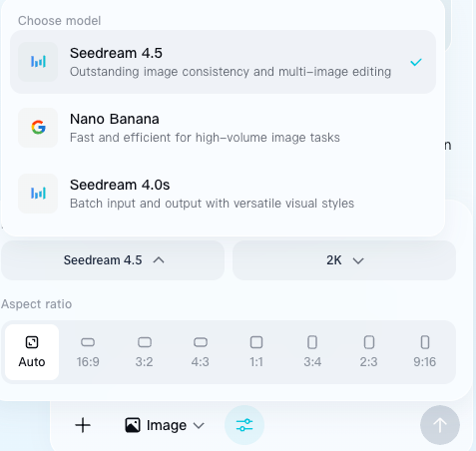Toggle the settings sliders icon

(244, 425)
